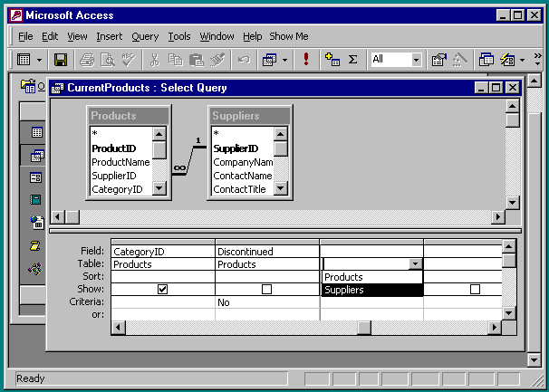Click the empty Field cell in third column
The height and width of the screenshot is (392, 549).
point(371,252)
